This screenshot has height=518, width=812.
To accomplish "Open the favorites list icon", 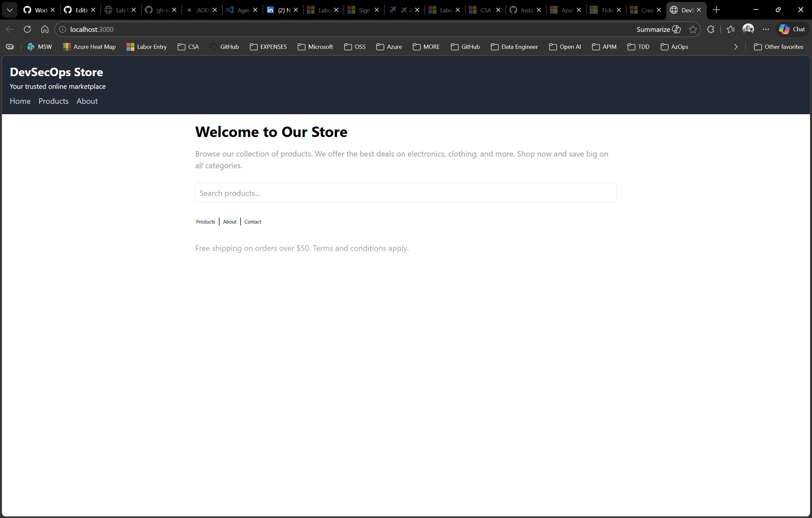I will click(730, 29).
